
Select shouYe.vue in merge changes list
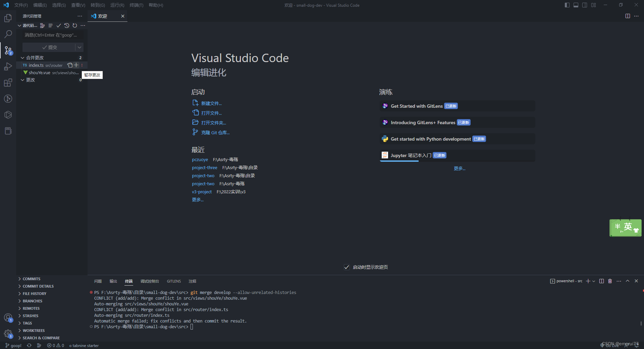coord(52,72)
